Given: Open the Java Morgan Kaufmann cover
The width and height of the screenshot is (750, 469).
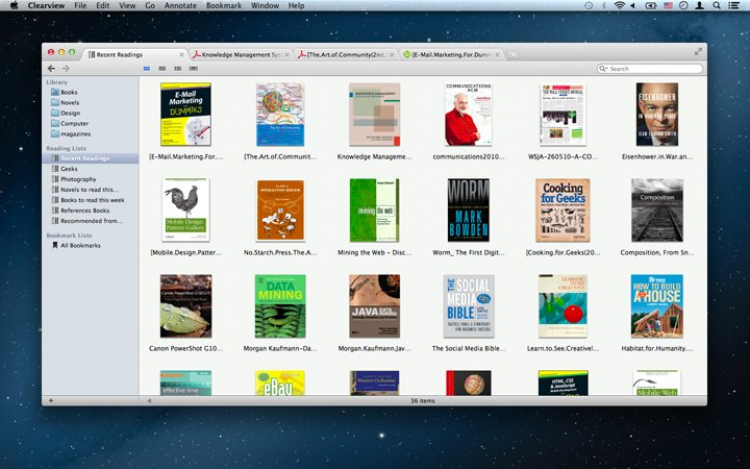Looking at the screenshot, I should pyautogui.click(x=374, y=306).
